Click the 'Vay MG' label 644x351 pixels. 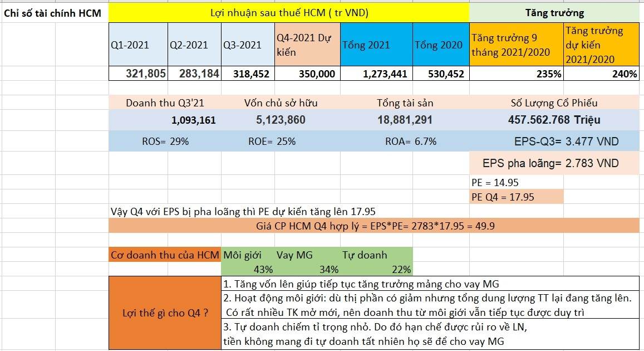pyautogui.click(x=294, y=255)
